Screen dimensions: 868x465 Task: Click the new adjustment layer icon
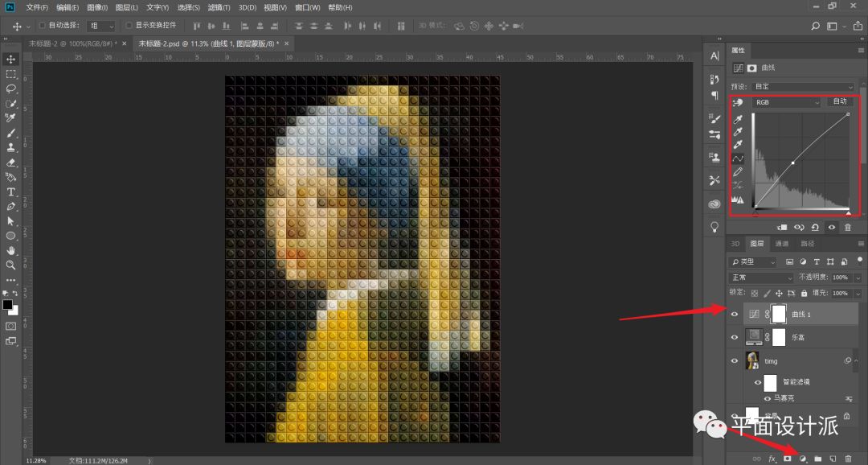click(802, 458)
